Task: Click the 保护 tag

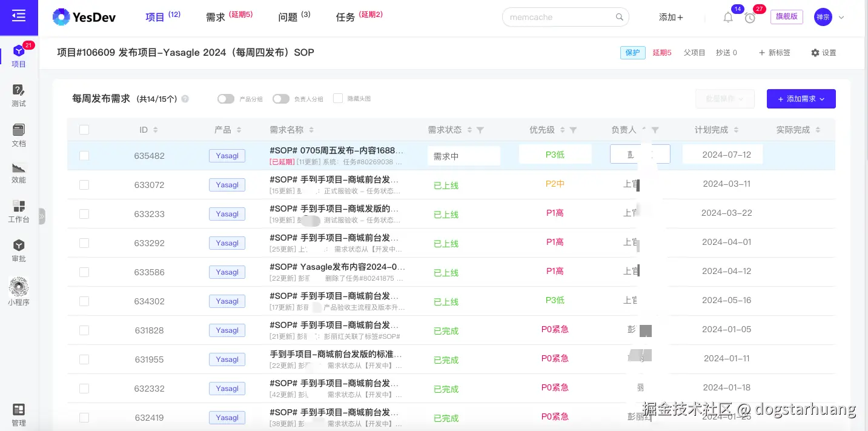Action: point(632,53)
